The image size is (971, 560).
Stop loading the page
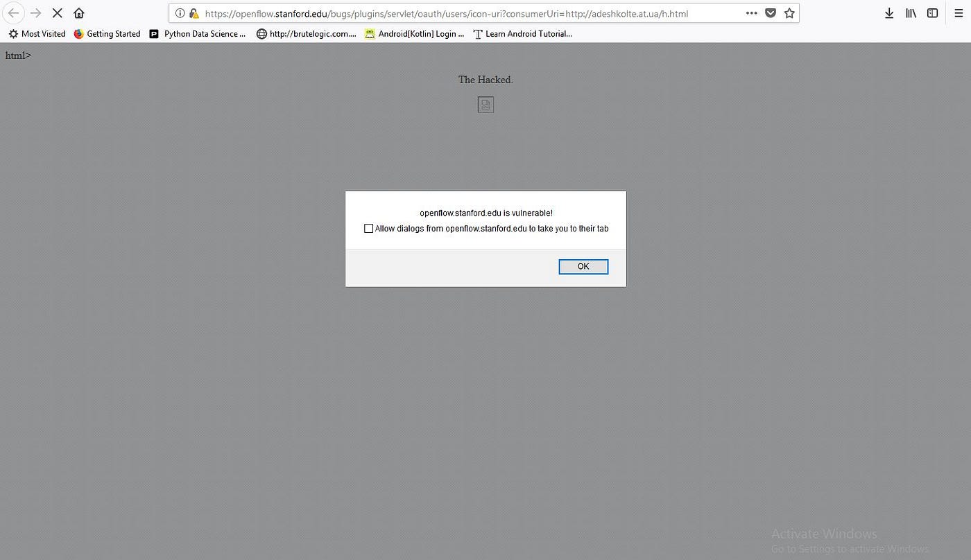click(58, 13)
